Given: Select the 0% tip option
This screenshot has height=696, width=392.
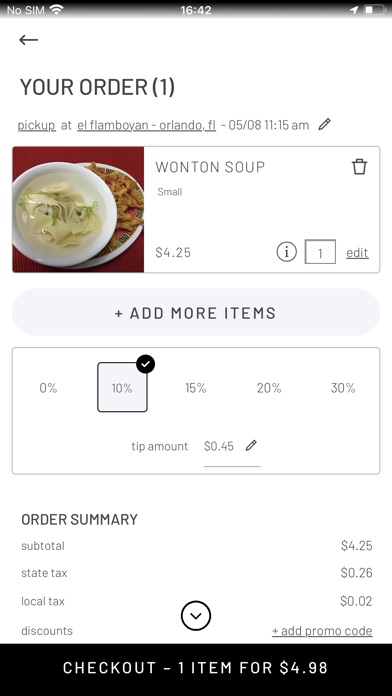Looking at the screenshot, I should [x=48, y=388].
